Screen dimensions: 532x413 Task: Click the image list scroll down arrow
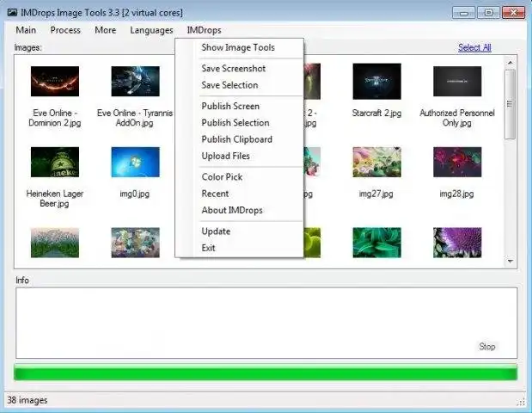510,262
